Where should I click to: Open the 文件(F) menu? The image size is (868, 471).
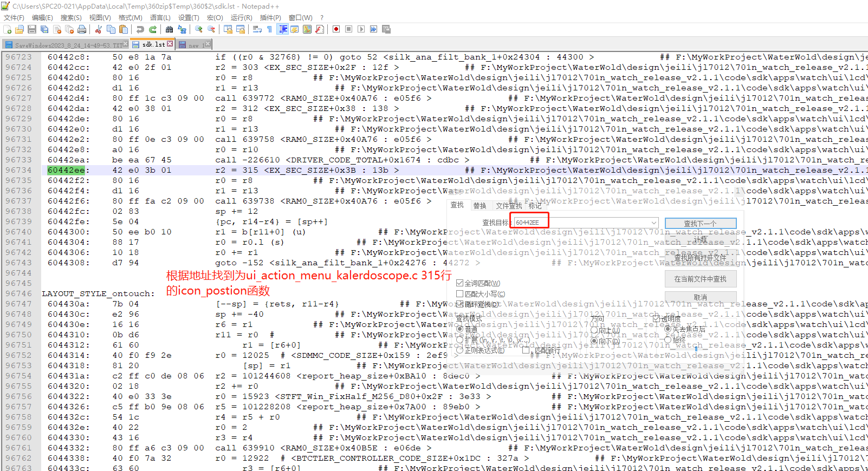pos(14,18)
